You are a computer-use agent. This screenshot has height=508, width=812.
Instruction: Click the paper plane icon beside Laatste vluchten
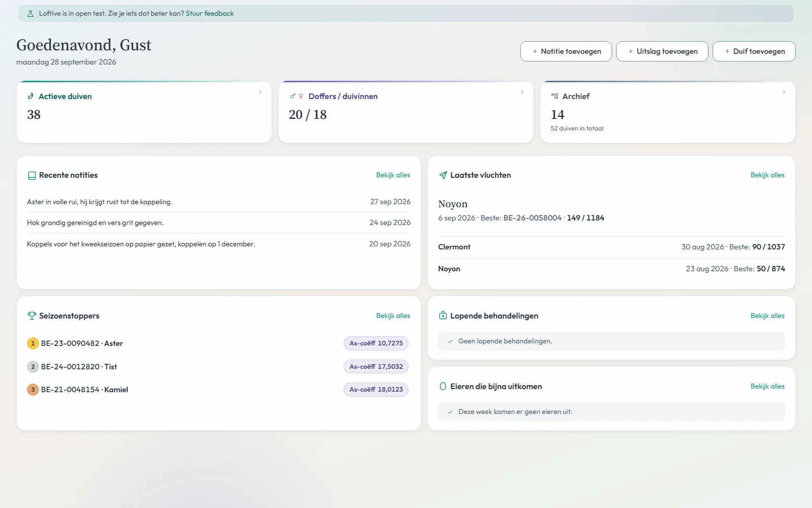[x=443, y=175]
